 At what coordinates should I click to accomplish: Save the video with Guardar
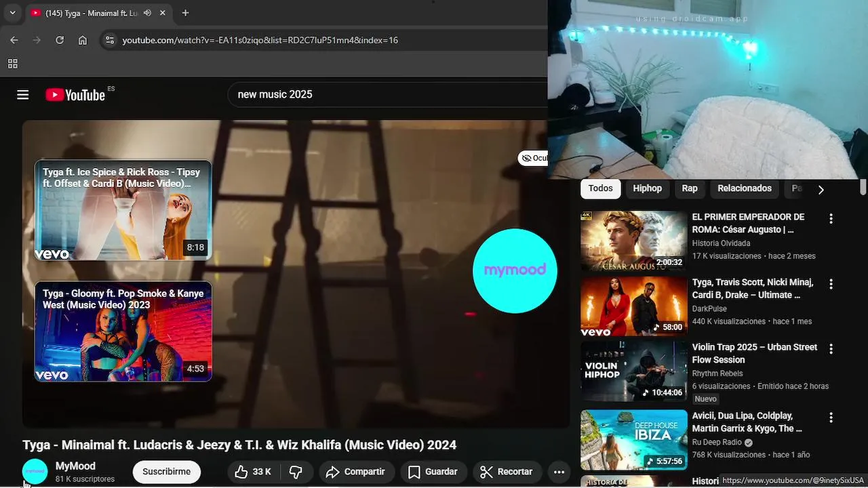[x=433, y=472]
